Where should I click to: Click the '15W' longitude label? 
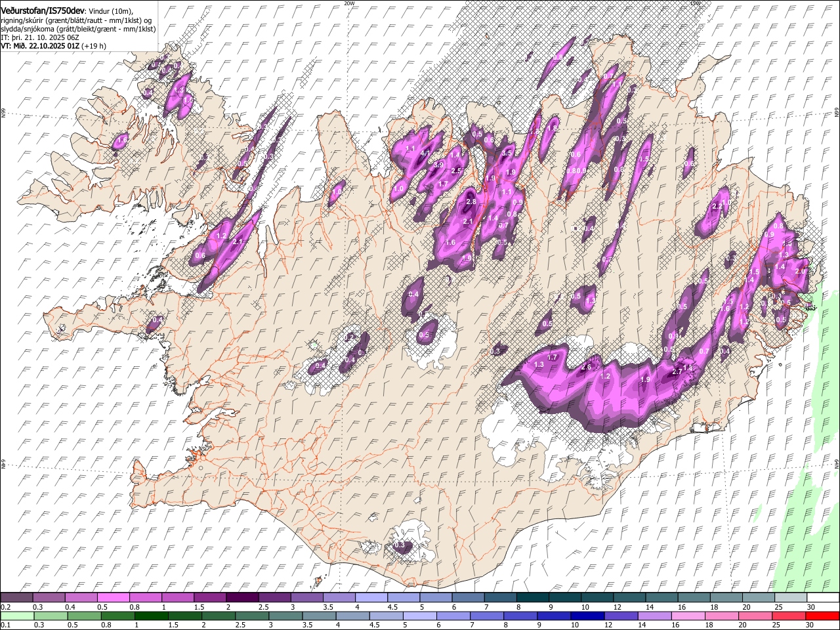696,3
